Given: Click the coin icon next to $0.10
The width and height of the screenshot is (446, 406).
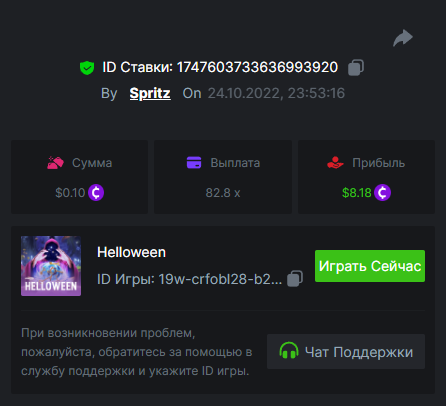Looking at the screenshot, I should pyautogui.click(x=96, y=193).
